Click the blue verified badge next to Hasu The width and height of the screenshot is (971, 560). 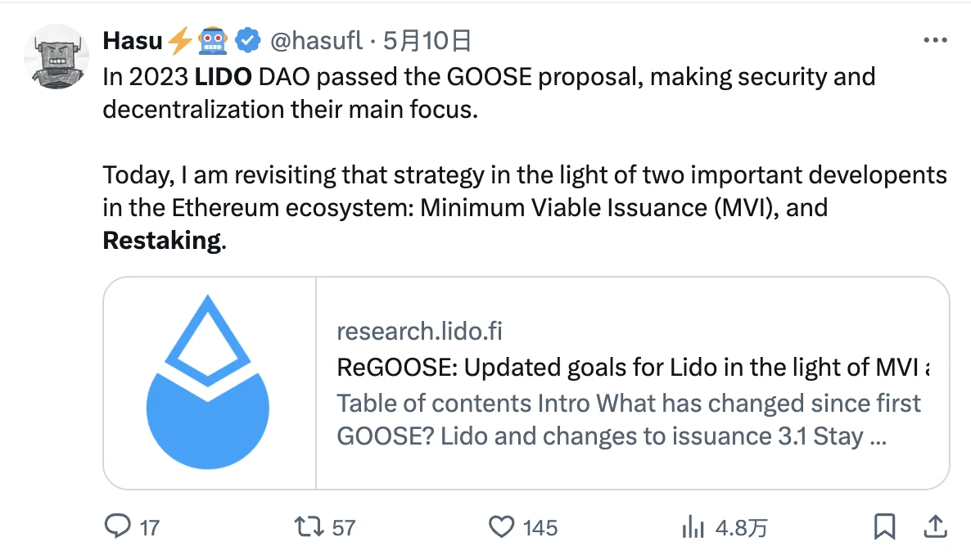click(x=247, y=39)
